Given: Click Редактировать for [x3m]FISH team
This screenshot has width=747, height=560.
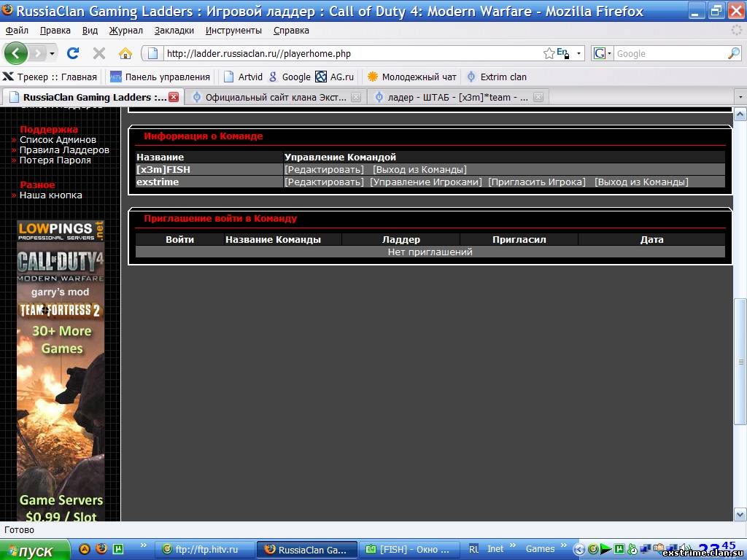Looking at the screenshot, I should click(x=324, y=170).
